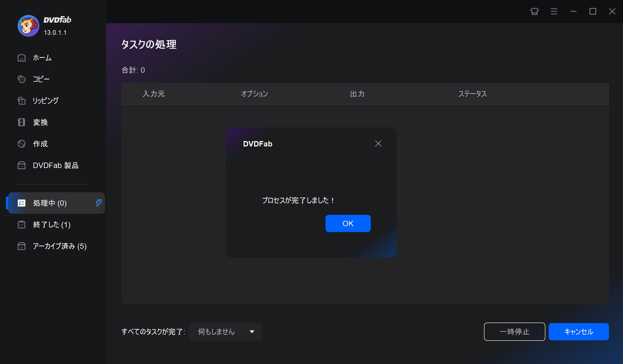Click the 変換 film converter icon
Viewport: 623px width, 364px height.
click(22, 122)
